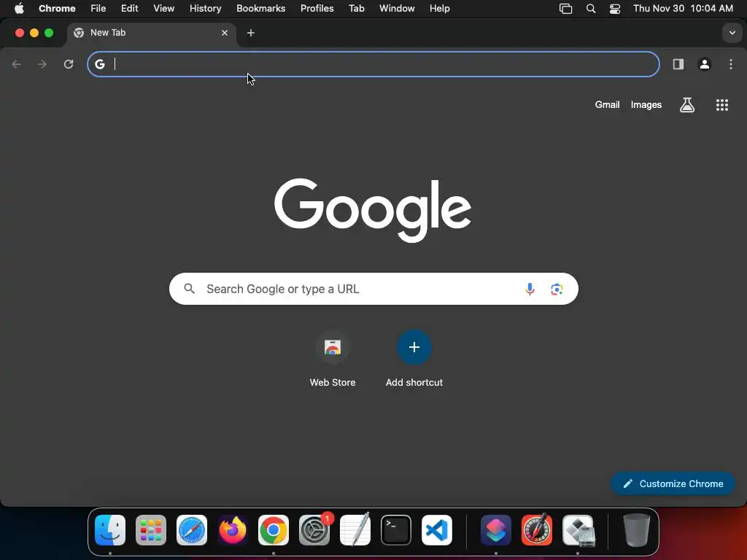Open the Edit menu
Image resolution: width=747 pixels, height=560 pixels.
click(x=130, y=9)
